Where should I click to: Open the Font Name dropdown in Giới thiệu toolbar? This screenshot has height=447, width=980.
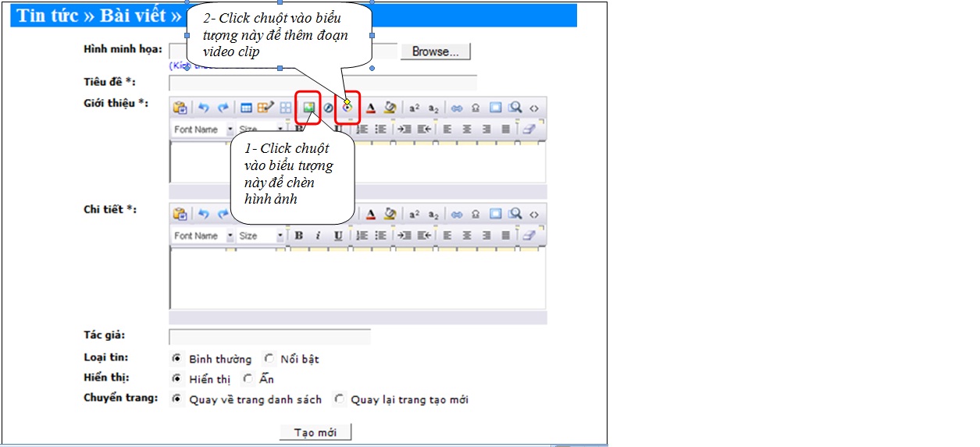[203, 129]
